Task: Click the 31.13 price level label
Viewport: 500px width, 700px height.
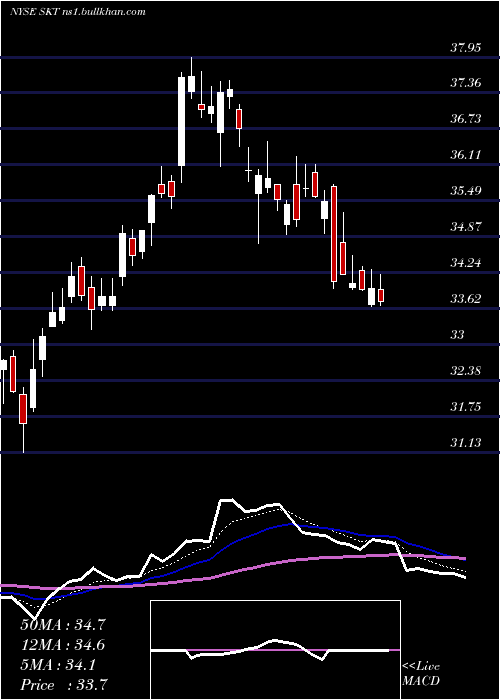Action: 465,442
